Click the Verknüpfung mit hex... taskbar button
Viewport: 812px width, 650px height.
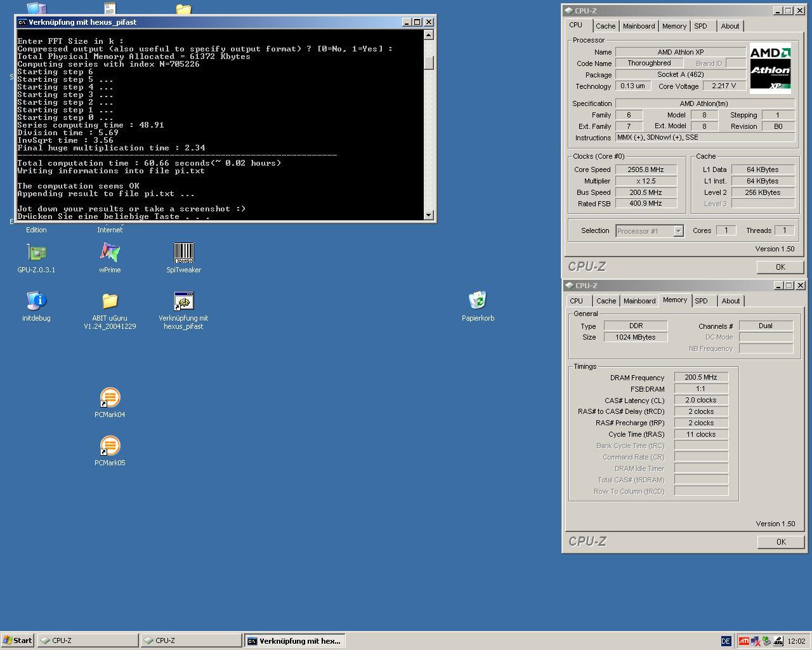pyautogui.click(x=295, y=640)
